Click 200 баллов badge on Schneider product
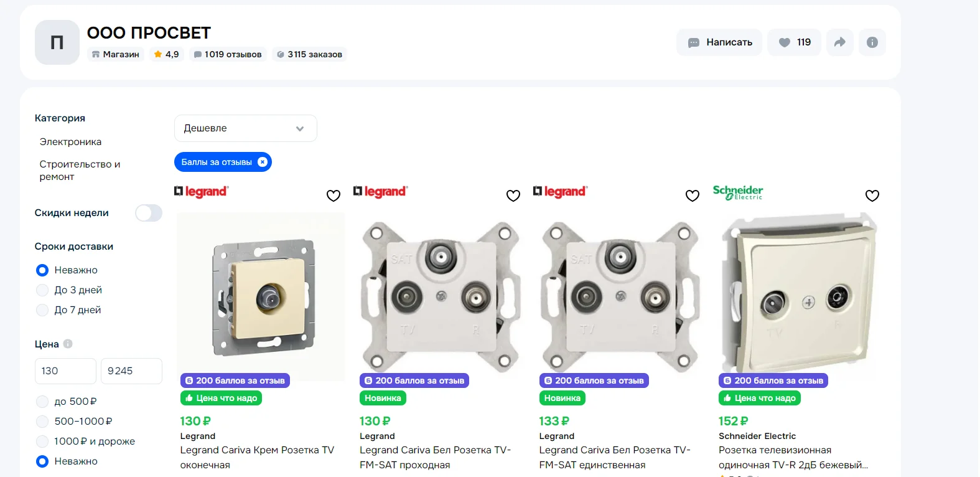This screenshot has width=980, height=477. tap(773, 380)
